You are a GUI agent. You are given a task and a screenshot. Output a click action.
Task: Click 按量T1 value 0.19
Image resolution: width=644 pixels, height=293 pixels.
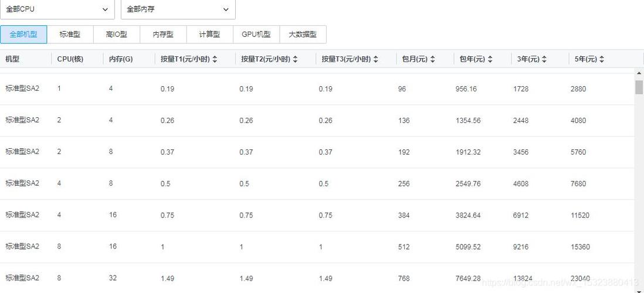pos(167,88)
